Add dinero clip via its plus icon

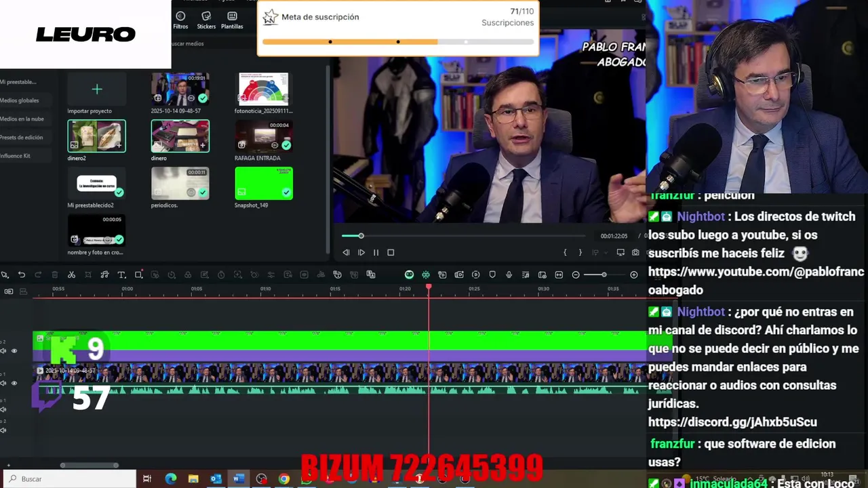(x=202, y=145)
